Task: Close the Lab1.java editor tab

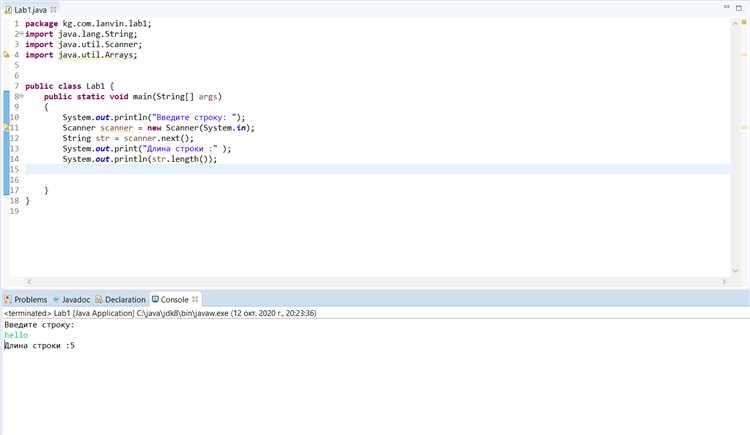Action: pyautogui.click(x=53, y=10)
